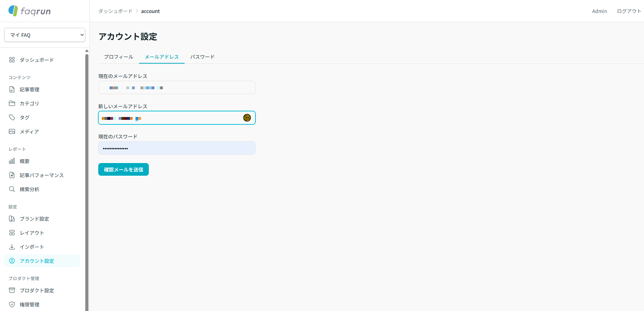This screenshot has width=644, height=311.
Task: Click the 現在のメールアドレス field
Action: tap(177, 88)
